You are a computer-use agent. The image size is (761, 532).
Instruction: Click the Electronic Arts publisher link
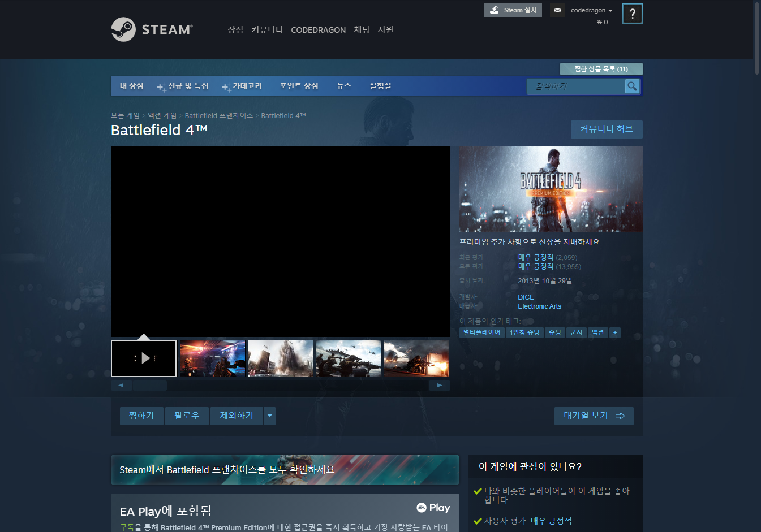pyautogui.click(x=539, y=306)
